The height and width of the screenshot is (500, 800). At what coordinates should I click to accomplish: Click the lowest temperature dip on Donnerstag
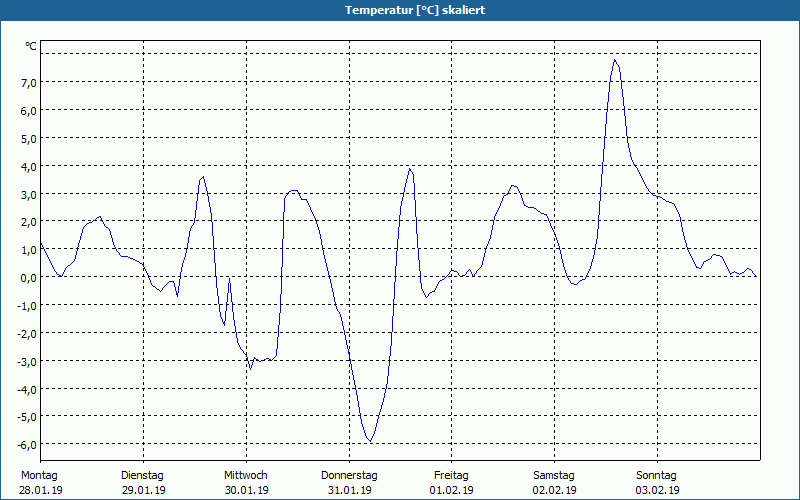[370, 441]
